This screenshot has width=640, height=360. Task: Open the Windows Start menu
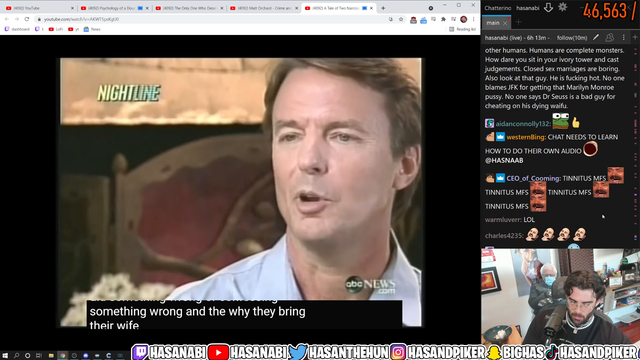click(5, 356)
